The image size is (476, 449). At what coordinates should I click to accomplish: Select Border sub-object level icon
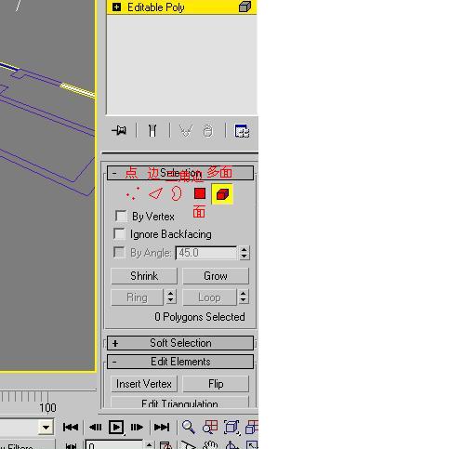click(x=177, y=193)
